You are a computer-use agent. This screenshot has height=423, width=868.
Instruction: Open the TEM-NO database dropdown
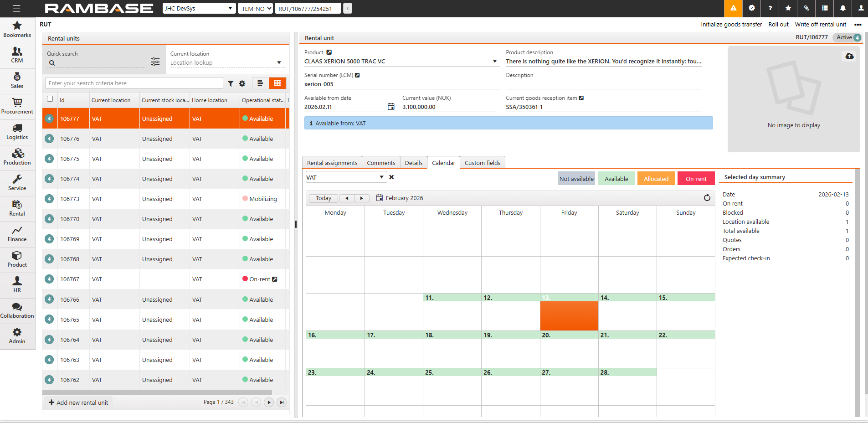coord(255,8)
